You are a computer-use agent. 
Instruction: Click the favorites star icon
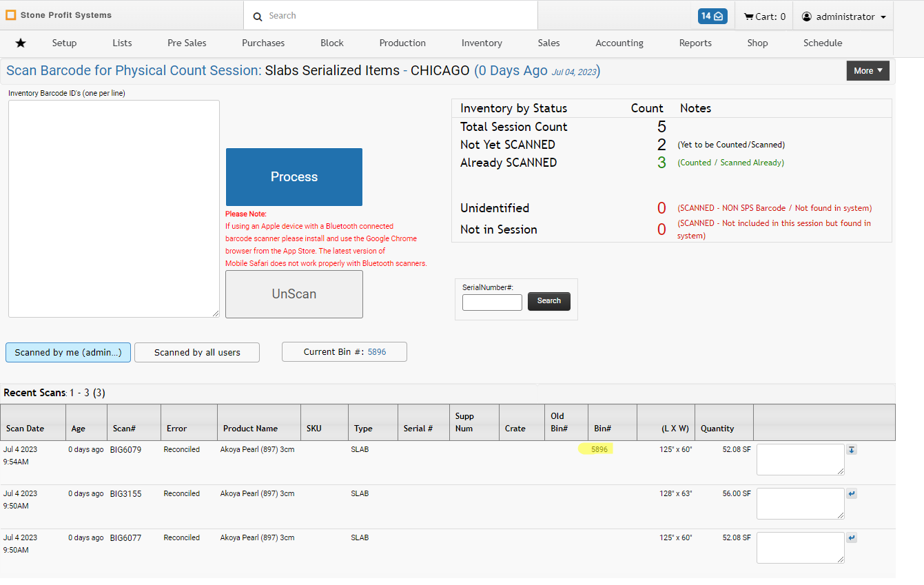[21, 43]
